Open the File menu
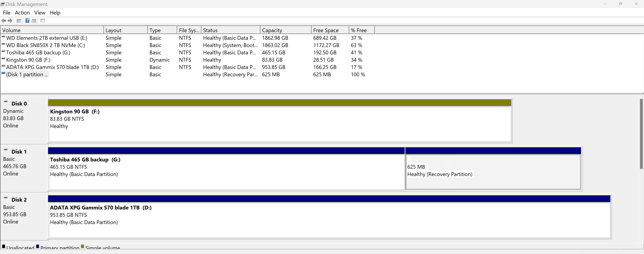The width and height of the screenshot is (644, 254). coord(7,13)
